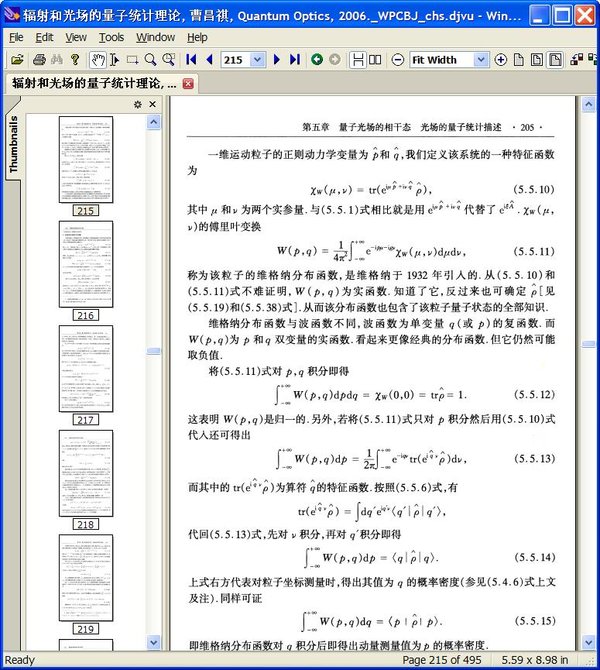Jump to the first page
This screenshot has height=670, width=600.
[191, 60]
